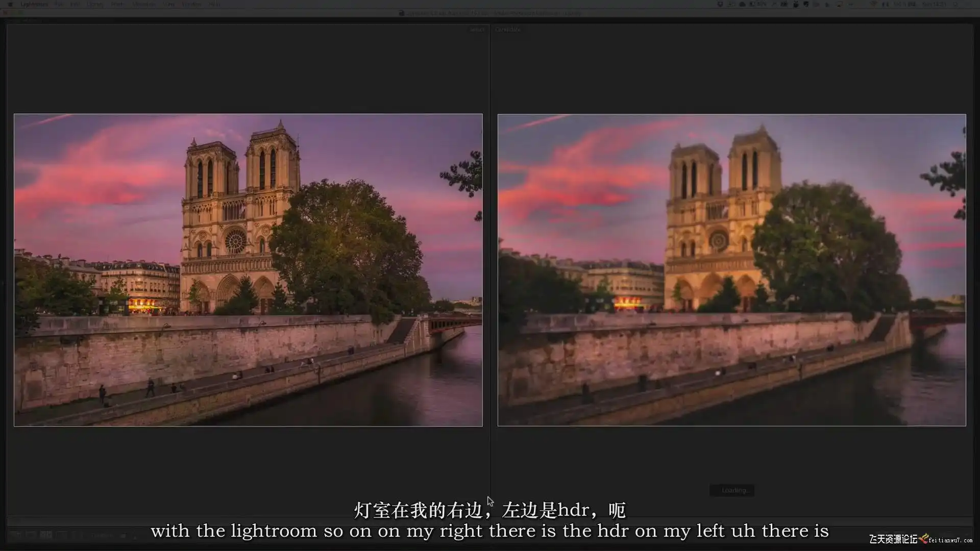This screenshot has height=551, width=980.
Task: Switch to Loupe view in toolbar
Action: tap(31, 535)
